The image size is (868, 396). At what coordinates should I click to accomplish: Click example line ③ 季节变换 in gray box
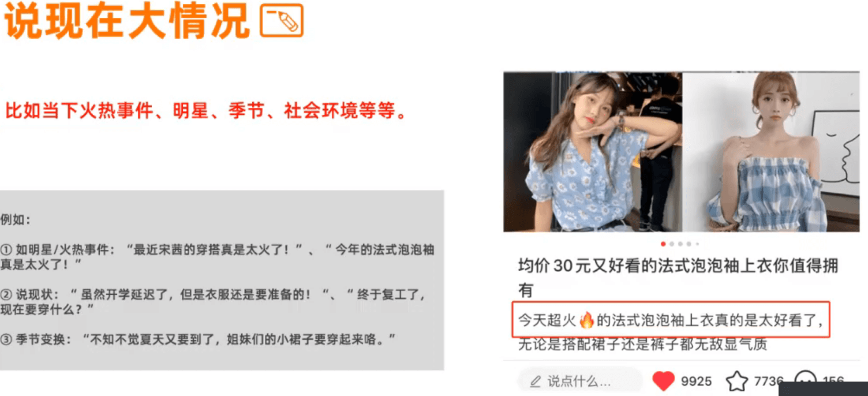coord(199,339)
